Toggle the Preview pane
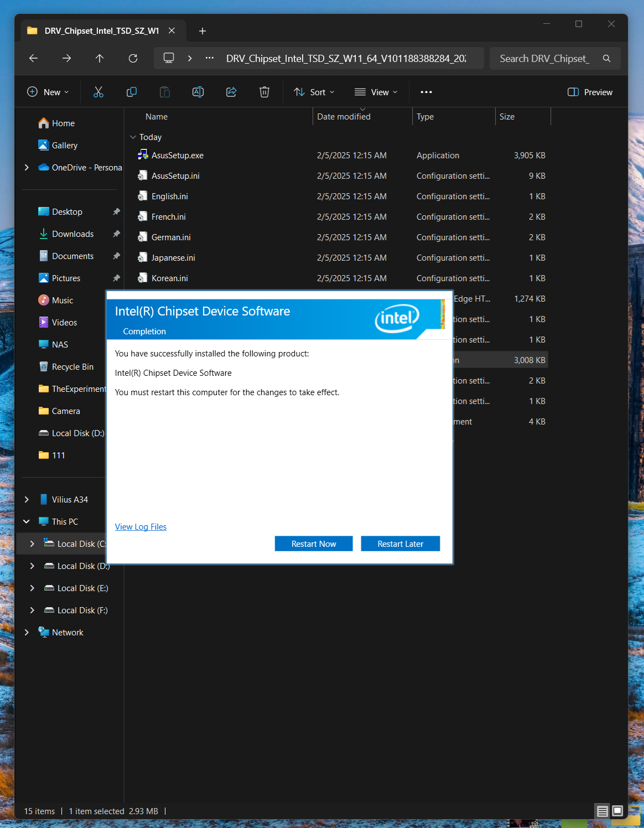Viewport: 644px width, 828px height. (590, 92)
